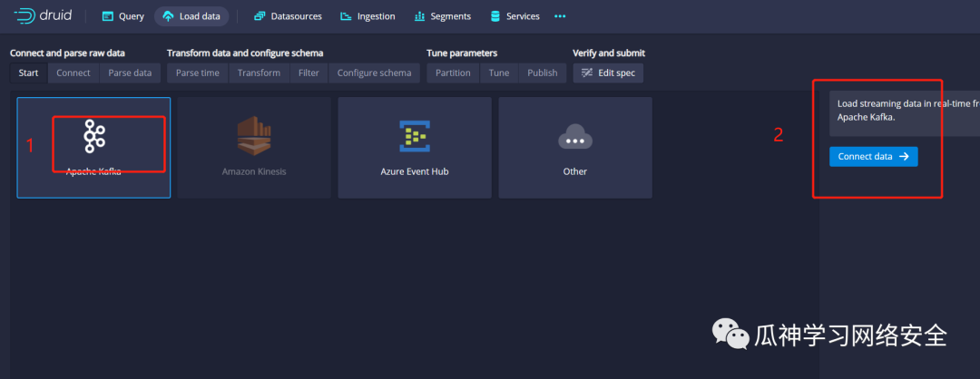980x379 pixels.
Task: Select the Connect step tab
Action: pyautogui.click(x=73, y=73)
